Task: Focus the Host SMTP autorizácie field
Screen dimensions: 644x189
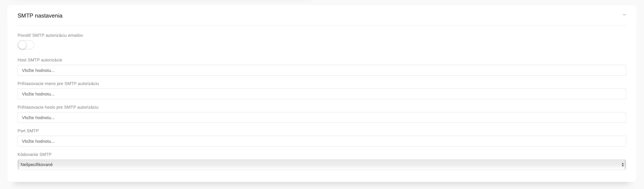Action: coord(321,70)
